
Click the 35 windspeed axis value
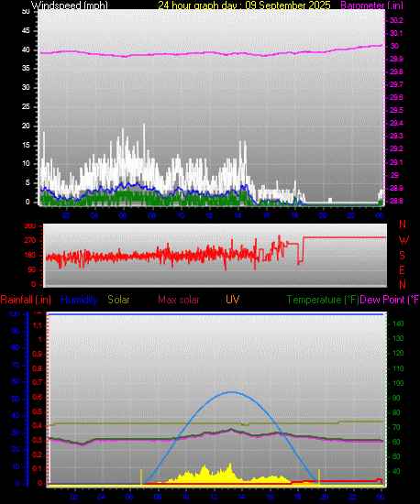click(x=26, y=68)
